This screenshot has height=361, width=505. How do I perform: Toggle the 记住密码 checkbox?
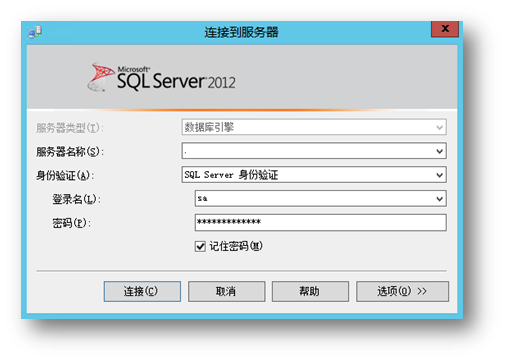[x=200, y=247]
